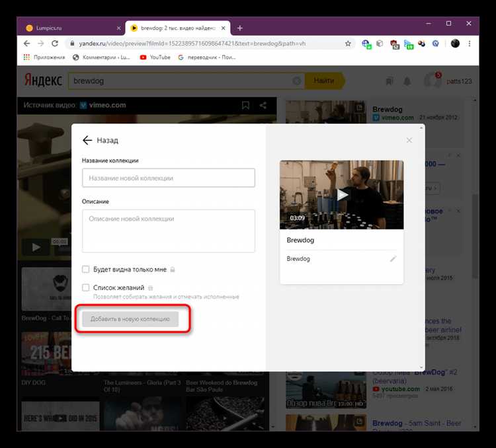Enable the Будет видна только мне checkbox
The height and width of the screenshot is (448, 496).
(86, 270)
